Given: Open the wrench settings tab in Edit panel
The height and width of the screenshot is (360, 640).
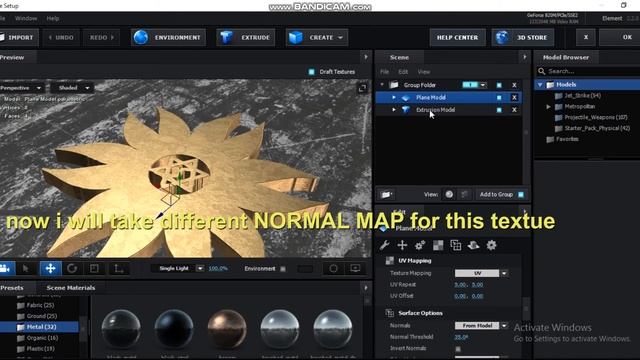Looking at the screenshot, I should [384, 245].
